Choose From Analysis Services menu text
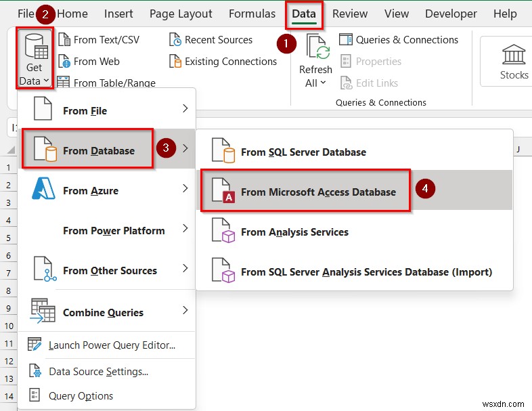Viewport: 532px width, 411px height. click(294, 232)
